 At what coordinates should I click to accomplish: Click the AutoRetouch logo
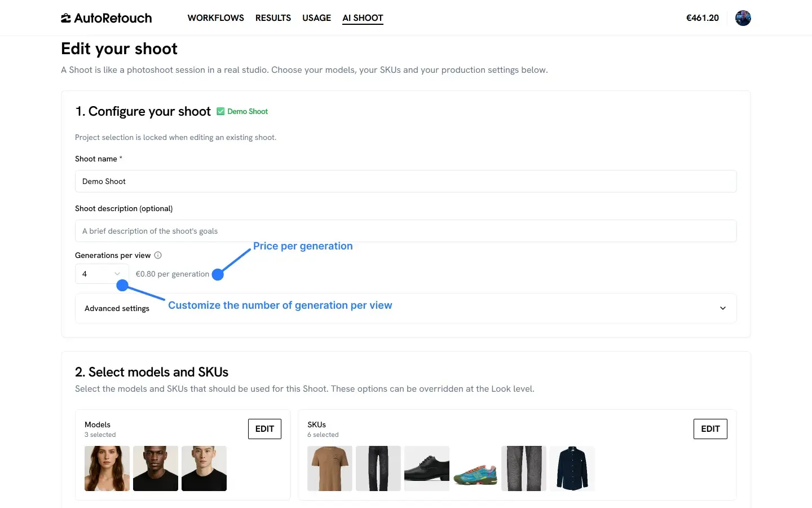point(106,18)
